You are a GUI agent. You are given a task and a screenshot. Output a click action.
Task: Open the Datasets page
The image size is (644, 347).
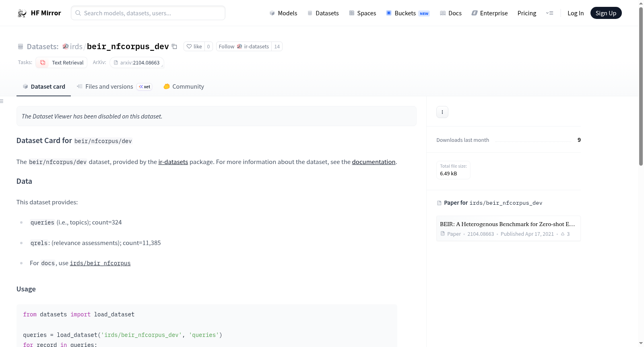323,13
